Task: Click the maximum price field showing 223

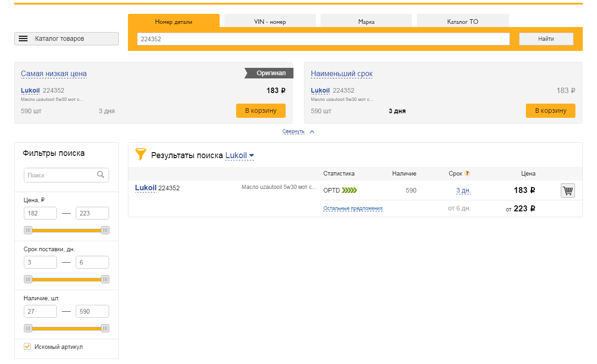Action: pyautogui.click(x=92, y=213)
